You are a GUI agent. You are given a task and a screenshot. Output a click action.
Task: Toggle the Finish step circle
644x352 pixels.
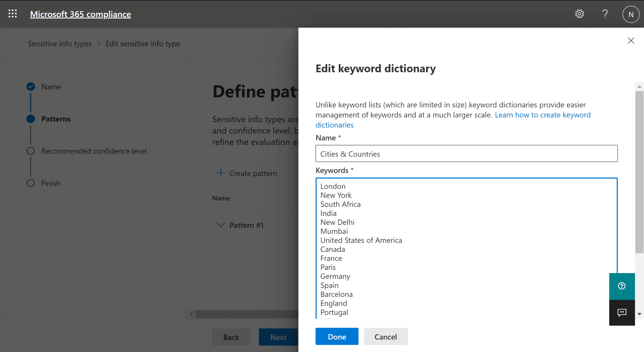click(x=30, y=182)
